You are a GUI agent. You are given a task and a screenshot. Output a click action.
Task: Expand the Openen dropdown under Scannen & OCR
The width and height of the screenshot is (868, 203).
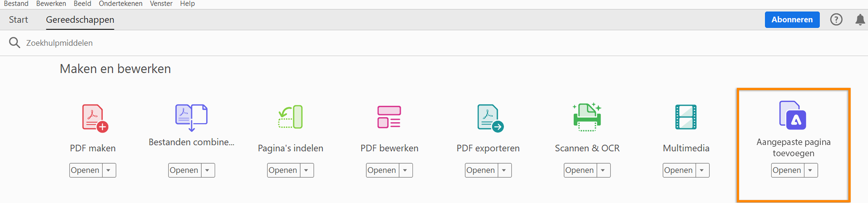(603, 170)
